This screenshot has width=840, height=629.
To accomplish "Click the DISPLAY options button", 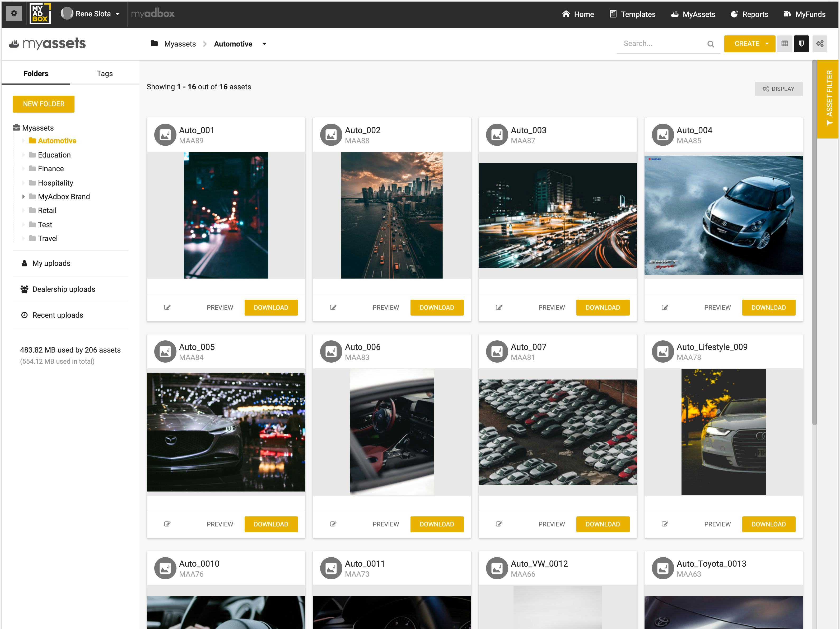I will tap(778, 89).
